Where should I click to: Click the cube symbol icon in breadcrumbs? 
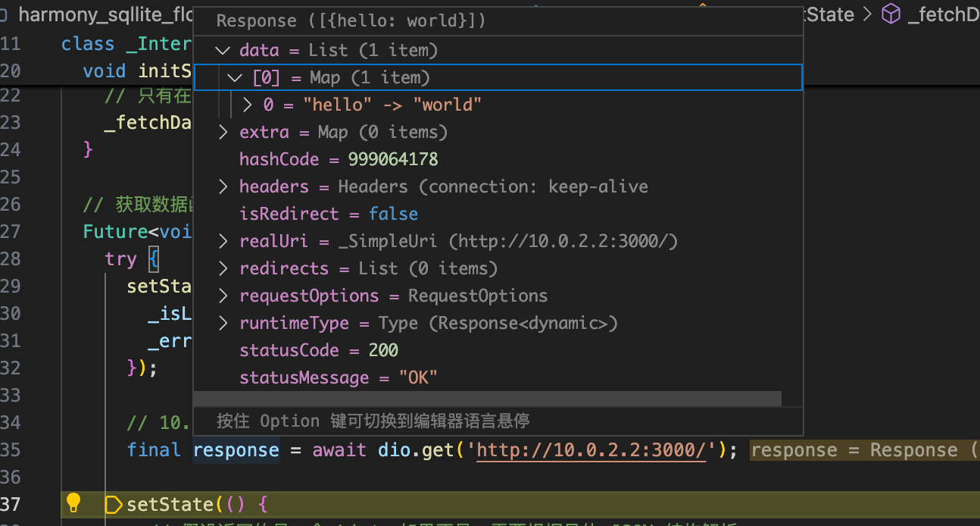[892, 14]
